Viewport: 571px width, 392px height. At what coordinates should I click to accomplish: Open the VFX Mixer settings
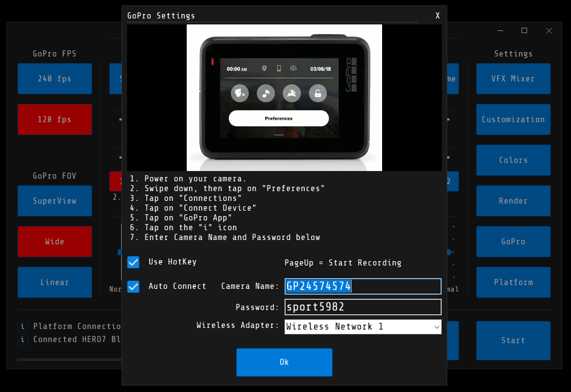point(513,79)
